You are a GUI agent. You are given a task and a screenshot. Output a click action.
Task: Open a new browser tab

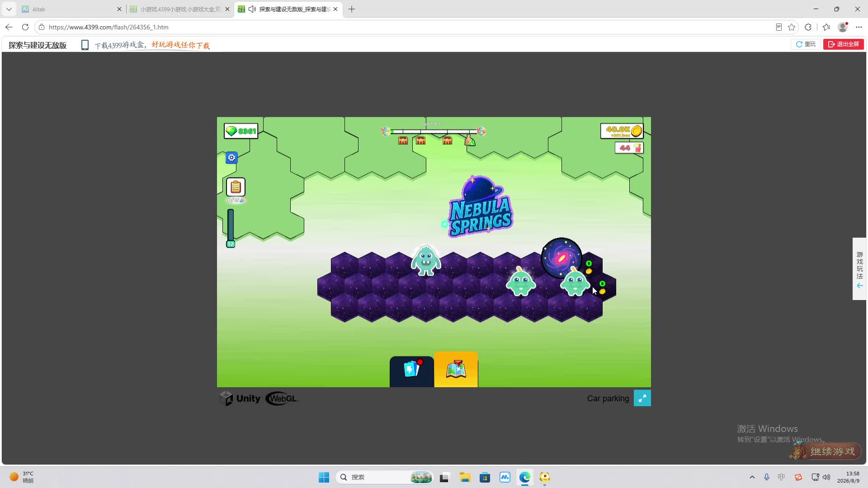(352, 9)
